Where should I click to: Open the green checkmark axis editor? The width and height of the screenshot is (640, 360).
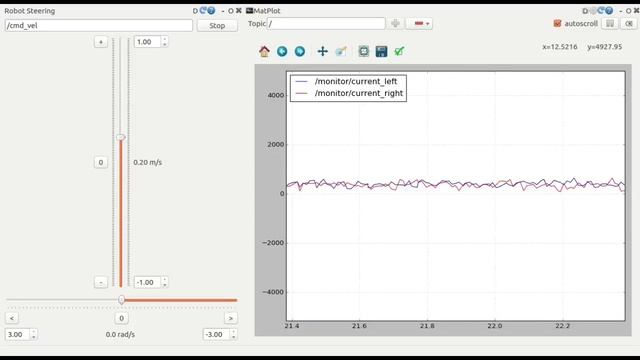(x=399, y=51)
